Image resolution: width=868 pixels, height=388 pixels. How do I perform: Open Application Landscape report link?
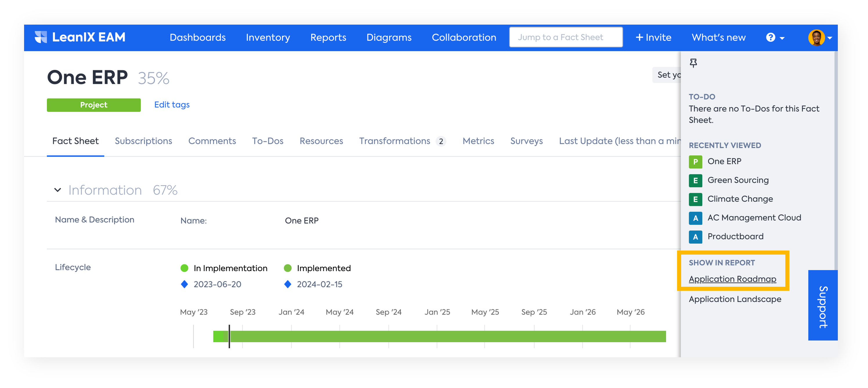pos(735,299)
